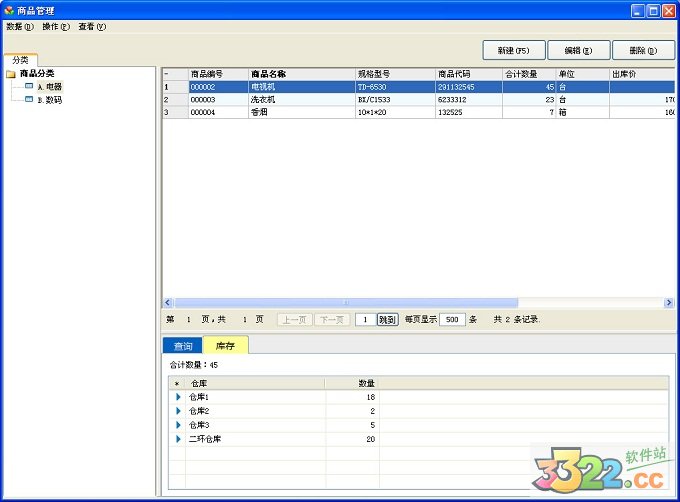The width and height of the screenshot is (680, 502).
Task: Click the 6233312 code cell
Action: click(469, 100)
